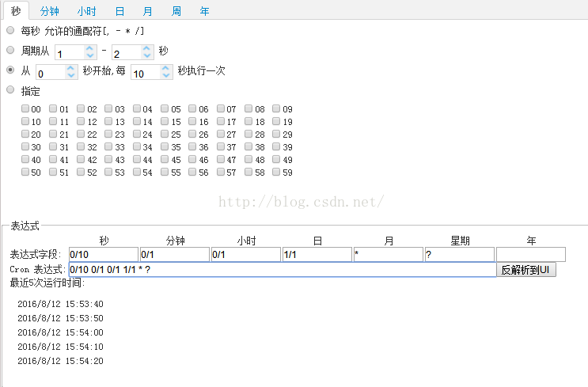
Task: Click run time 2016/8/12 15:53:40
Action: 60,304
